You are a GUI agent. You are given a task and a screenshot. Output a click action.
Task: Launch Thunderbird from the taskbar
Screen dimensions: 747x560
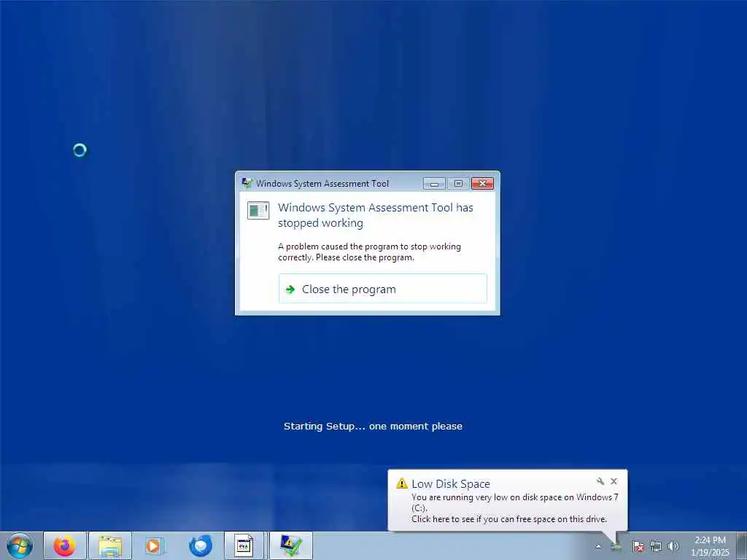tap(200, 545)
